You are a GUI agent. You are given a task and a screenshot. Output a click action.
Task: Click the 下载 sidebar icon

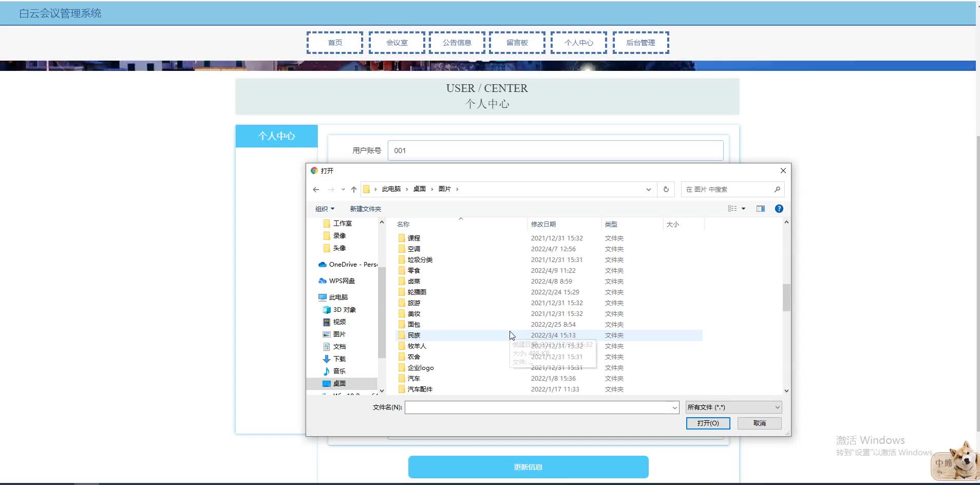coord(327,358)
